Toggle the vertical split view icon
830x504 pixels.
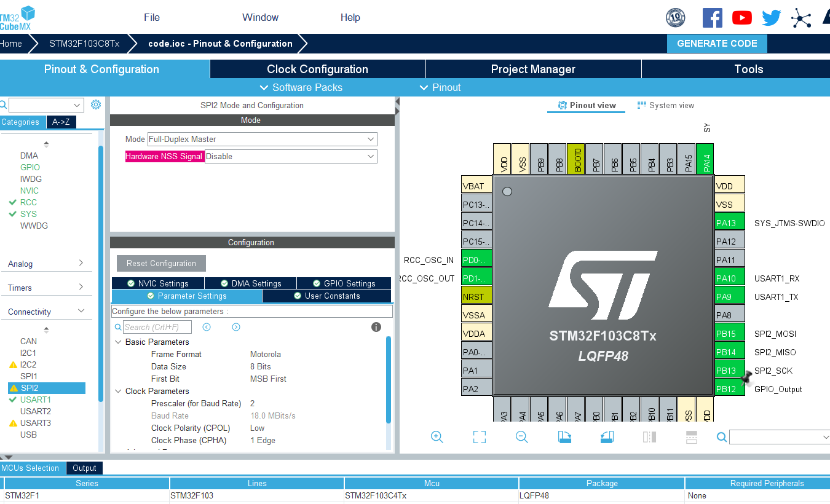tap(649, 437)
